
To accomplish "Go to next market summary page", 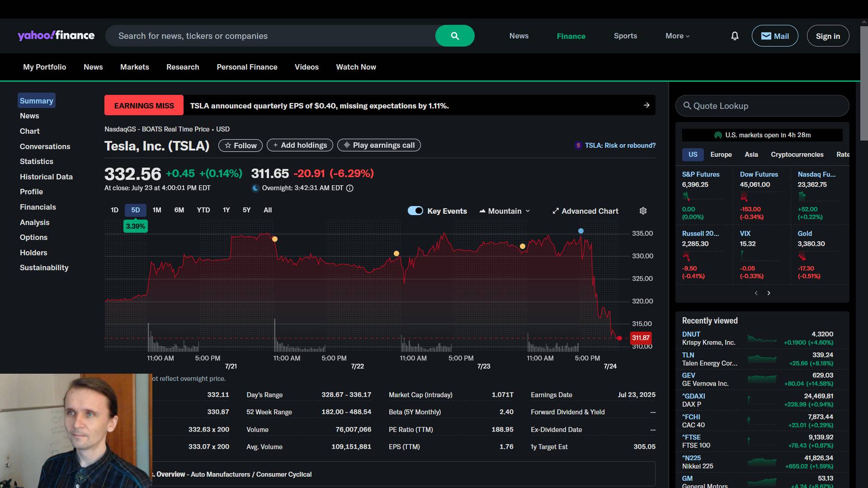I will pyautogui.click(x=769, y=293).
